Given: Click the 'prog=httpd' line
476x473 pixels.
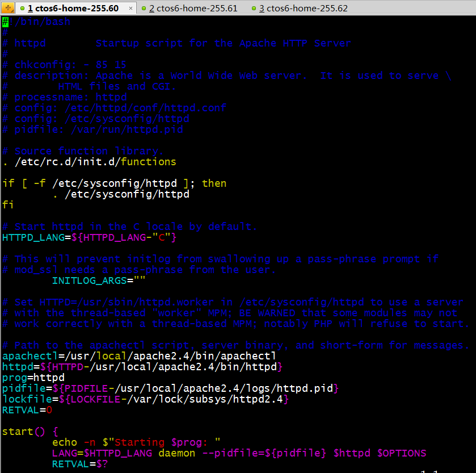Looking at the screenshot, I should pyautogui.click(x=33, y=378).
